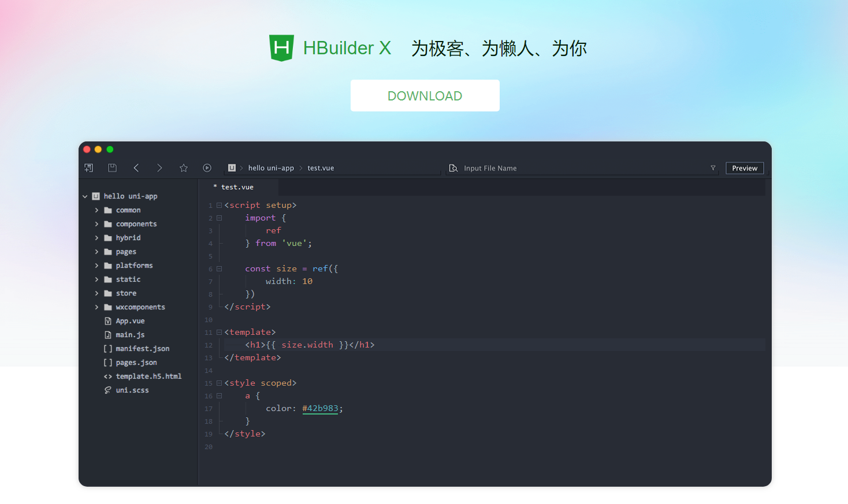Screen dimensions: 848x504
Task: Click the new file toolbar icon
Action: pos(89,168)
